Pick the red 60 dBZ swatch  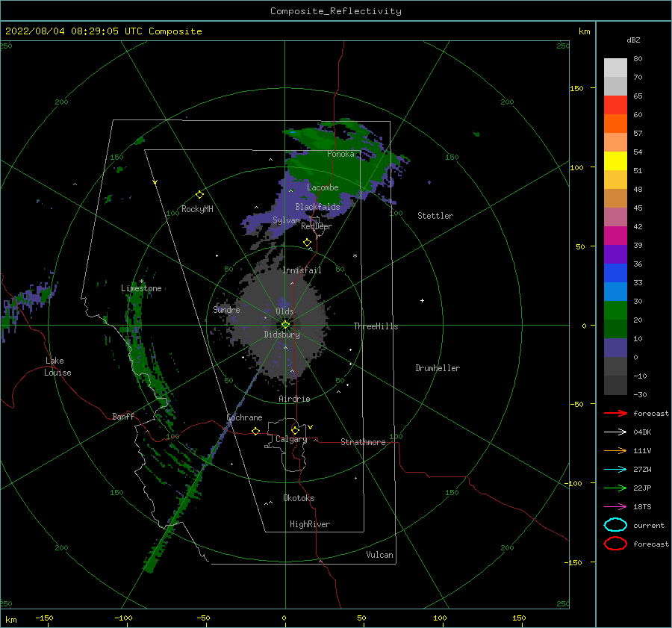(x=615, y=105)
